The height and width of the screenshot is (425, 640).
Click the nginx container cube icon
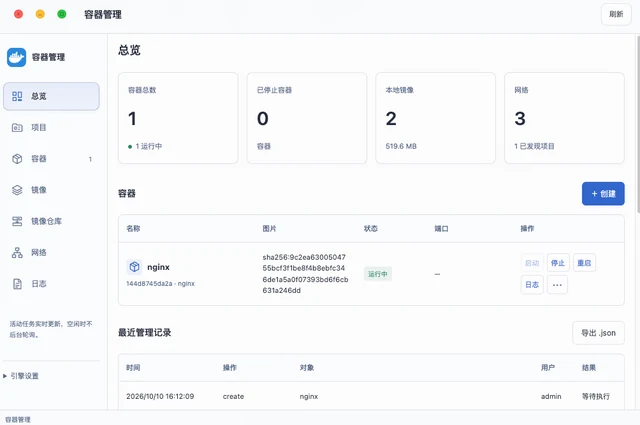click(134, 267)
